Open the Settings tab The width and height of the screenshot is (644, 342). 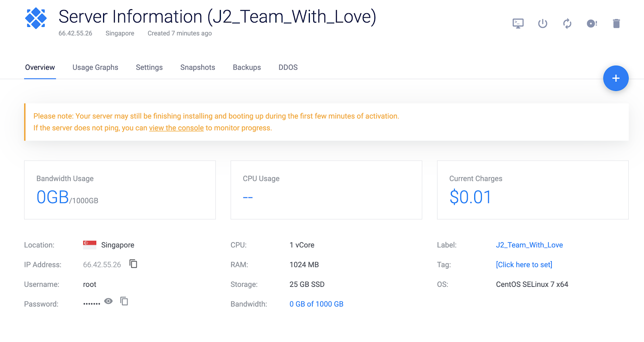click(x=149, y=67)
